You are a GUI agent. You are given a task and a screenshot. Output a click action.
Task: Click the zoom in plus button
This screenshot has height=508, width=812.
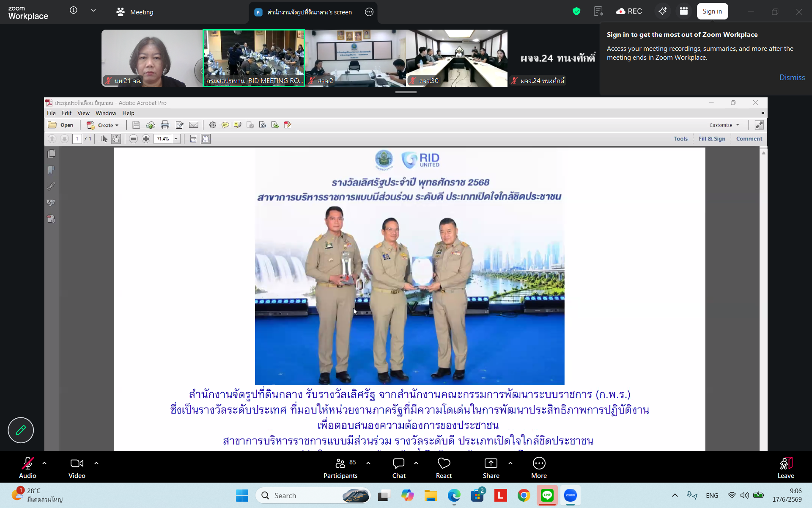[146, 139]
